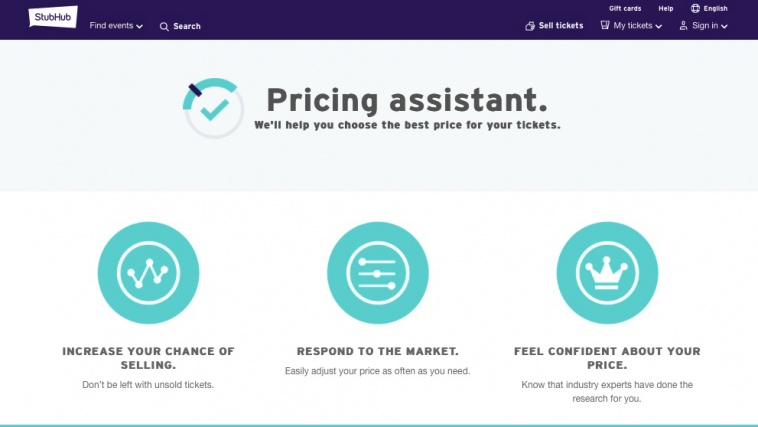The image size is (758, 427).
Task: Click the Sell tickets icon
Action: (530, 26)
